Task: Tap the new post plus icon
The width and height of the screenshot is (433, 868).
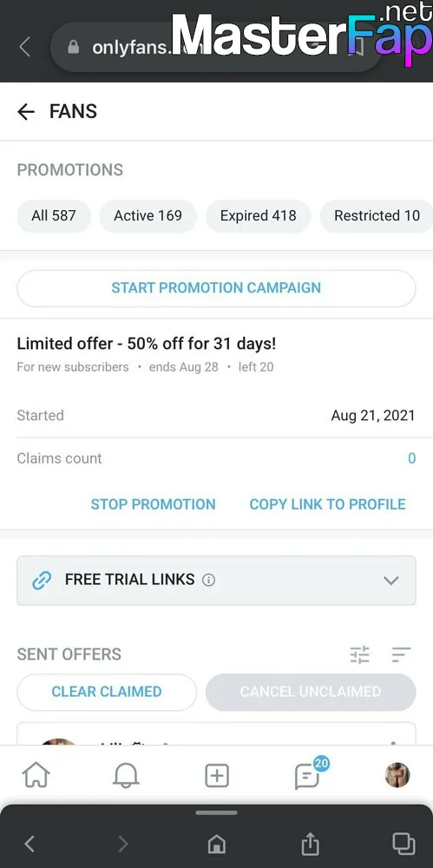Action: click(217, 775)
